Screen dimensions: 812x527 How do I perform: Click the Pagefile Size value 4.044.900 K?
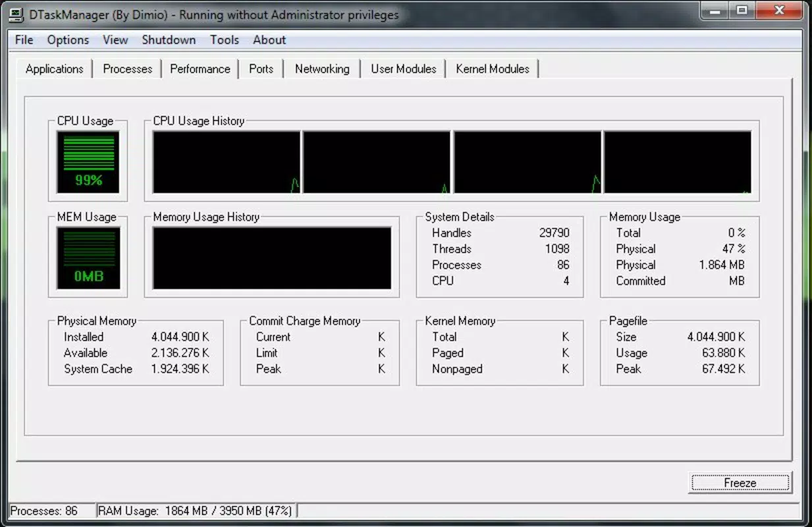click(x=717, y=337)
